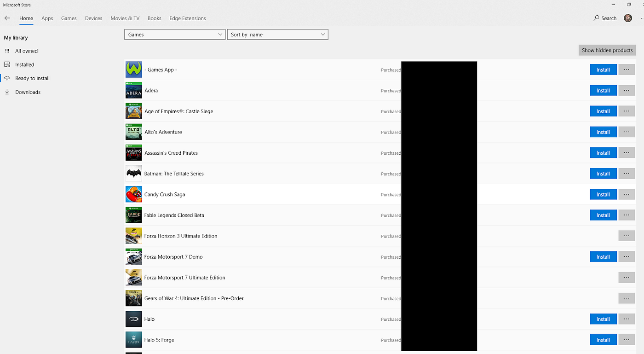Screen dimensions: 644x354
Task: Open Gears of War 4 icon
Action: (x=134, y=298)
